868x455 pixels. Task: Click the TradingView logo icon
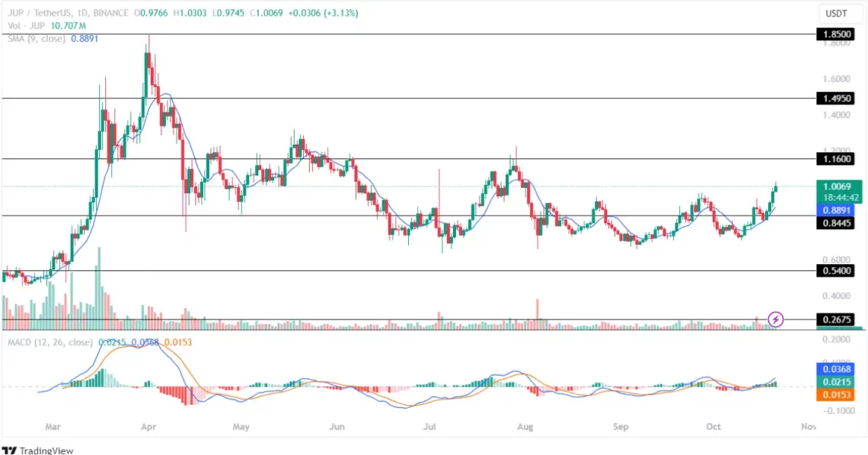coord(9,450)
